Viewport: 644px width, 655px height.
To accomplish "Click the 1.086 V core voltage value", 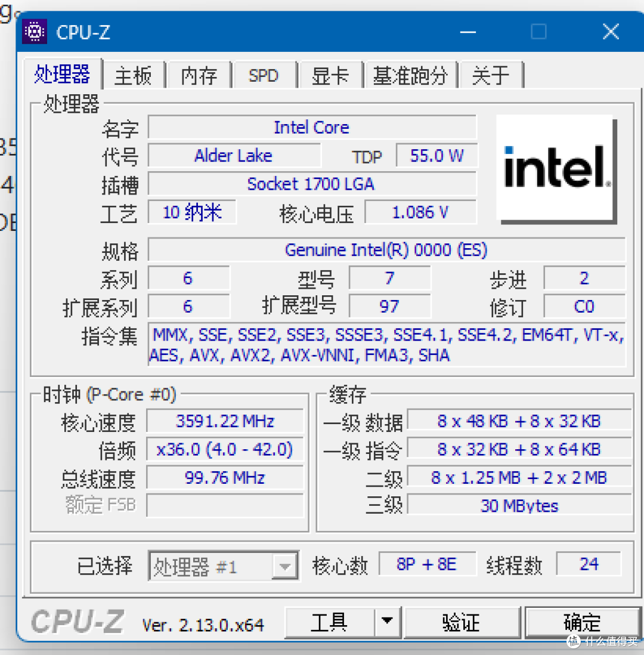I will (x=420, y=212).
